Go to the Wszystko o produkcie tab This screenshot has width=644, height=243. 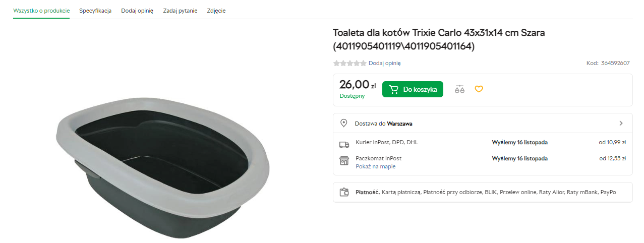41,11
